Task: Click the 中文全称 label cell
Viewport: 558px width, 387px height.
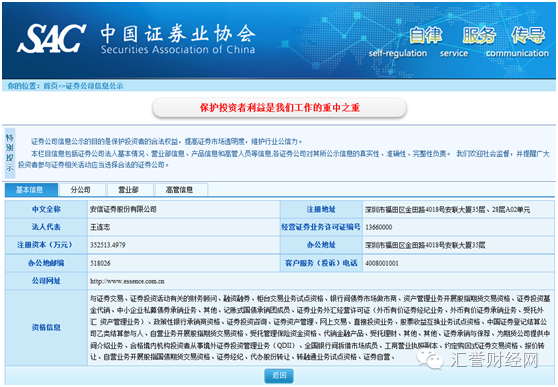Action: click(46, 209)
